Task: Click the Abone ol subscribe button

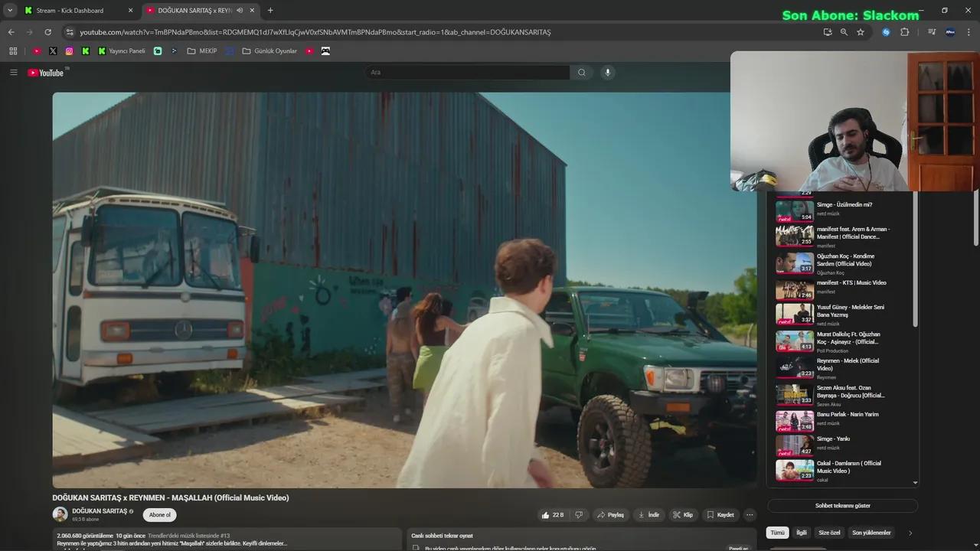Action: coord(159,515)
